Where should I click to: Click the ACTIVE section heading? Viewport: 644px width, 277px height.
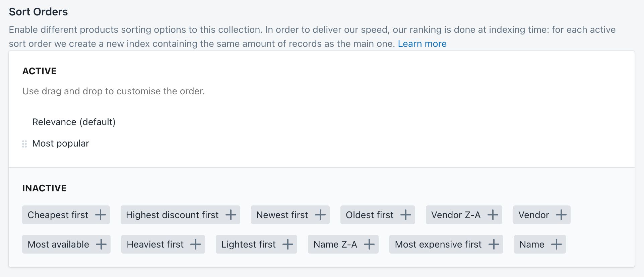(x=39, y=71)
